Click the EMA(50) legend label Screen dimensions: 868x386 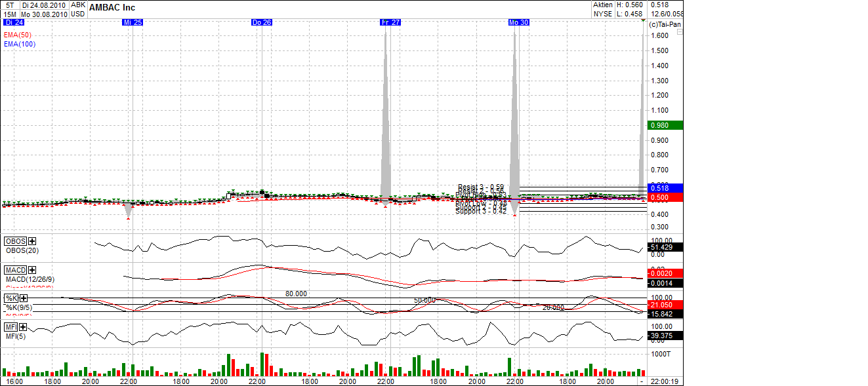[x=18, y=35]
